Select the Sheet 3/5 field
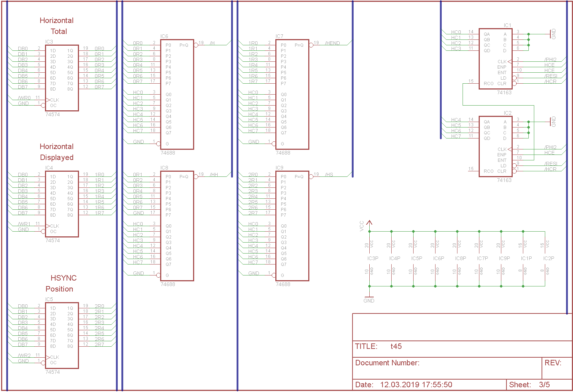The width and height of the screenshot is (573, 392). [x=529, y=385]
